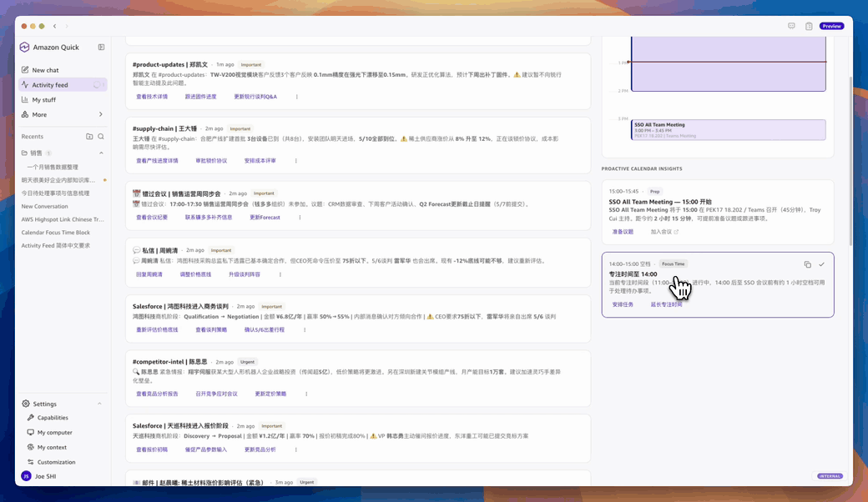Open more options on #supply-chain card

click(x=295, y=161)
